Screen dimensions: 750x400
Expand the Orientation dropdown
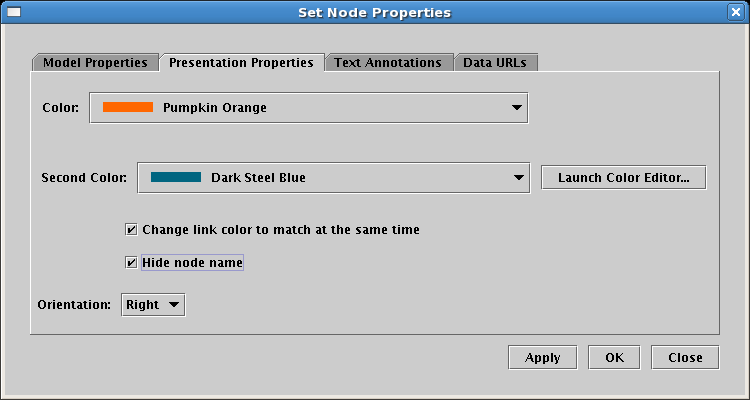(x=153, y=305)
